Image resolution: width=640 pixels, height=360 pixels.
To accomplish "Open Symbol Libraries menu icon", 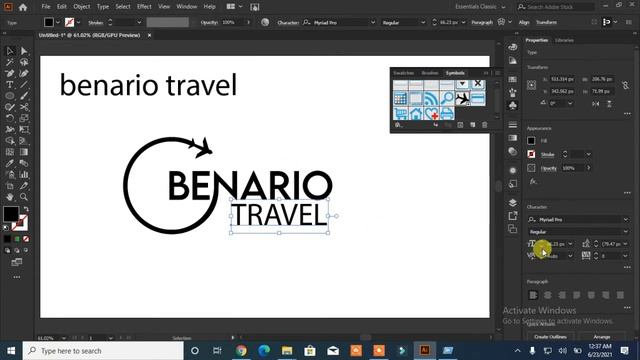I will [x=398, y=125].
